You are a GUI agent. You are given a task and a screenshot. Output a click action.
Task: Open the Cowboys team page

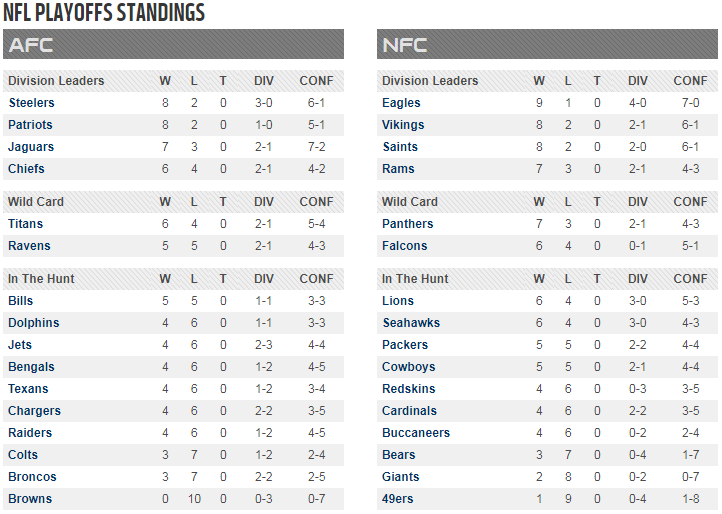[408, 367]
